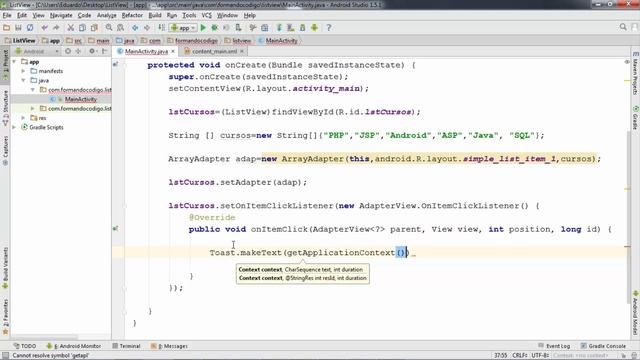Click the Redo arrow icon
This screenshot has height=360, width=640.
pyautogui.click(x=56, y=28)
